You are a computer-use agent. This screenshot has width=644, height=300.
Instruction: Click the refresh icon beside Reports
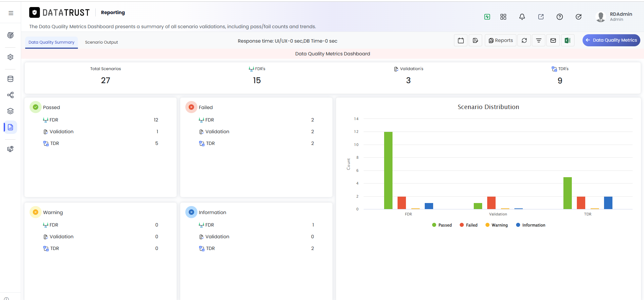pos(524,40)
